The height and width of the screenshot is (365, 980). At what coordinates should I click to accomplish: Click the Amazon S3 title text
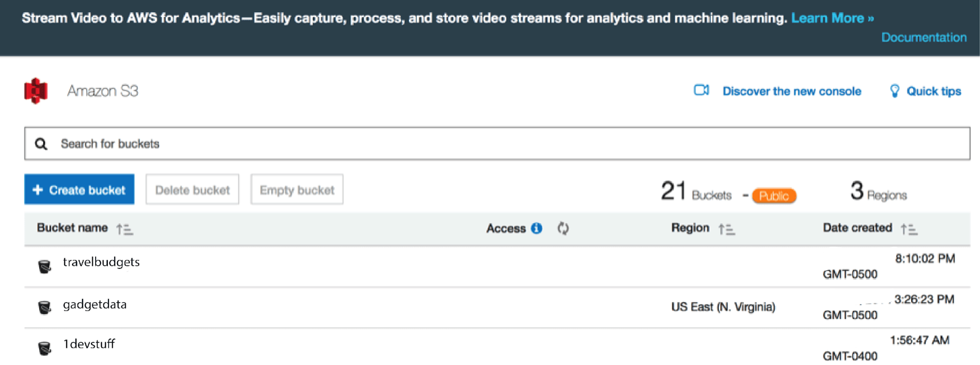(x=102, y=91)
